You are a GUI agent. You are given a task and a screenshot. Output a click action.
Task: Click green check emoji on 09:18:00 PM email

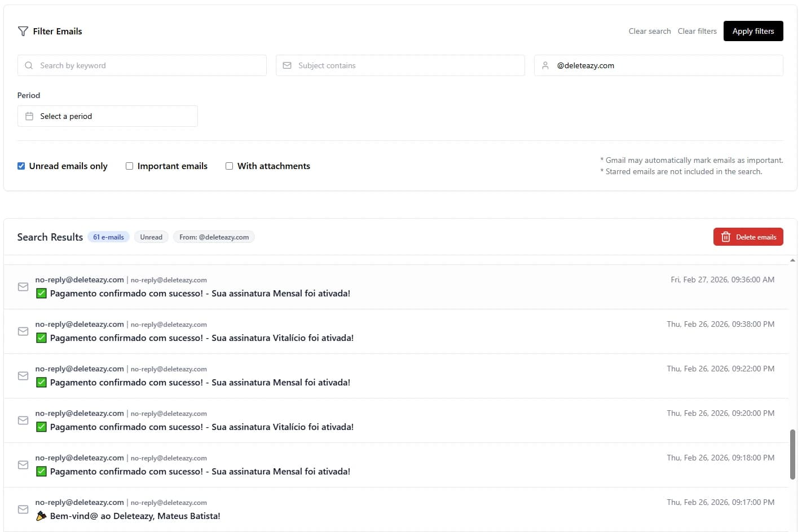(x=41, y=472)
